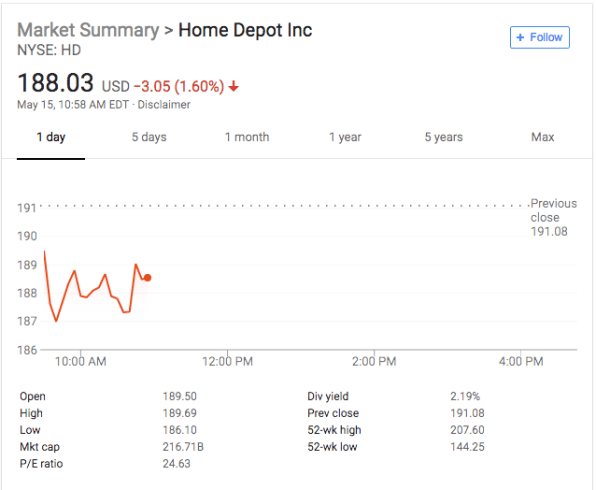Show the 5 years chart
Screen dimensions: 596x490
coord(444,137)
